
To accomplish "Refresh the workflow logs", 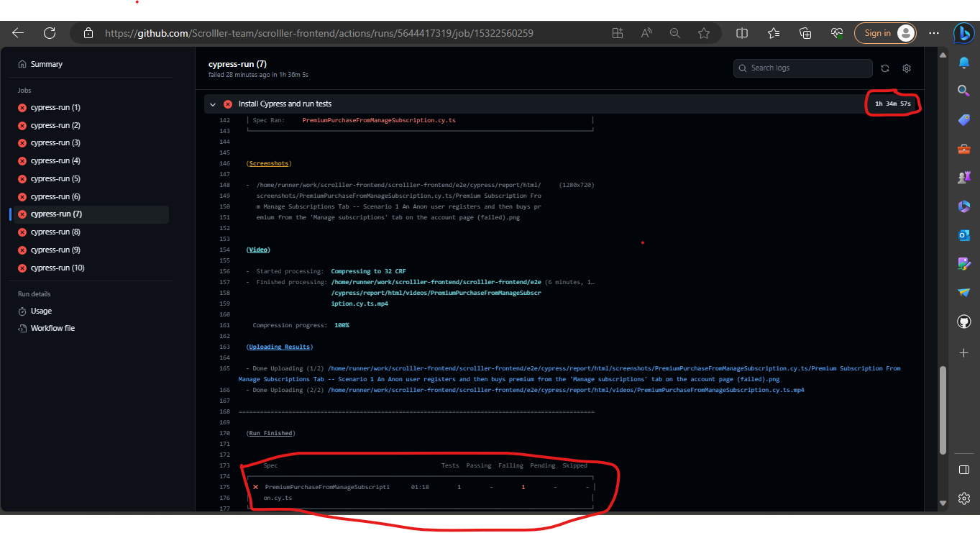I will (885, 68).
